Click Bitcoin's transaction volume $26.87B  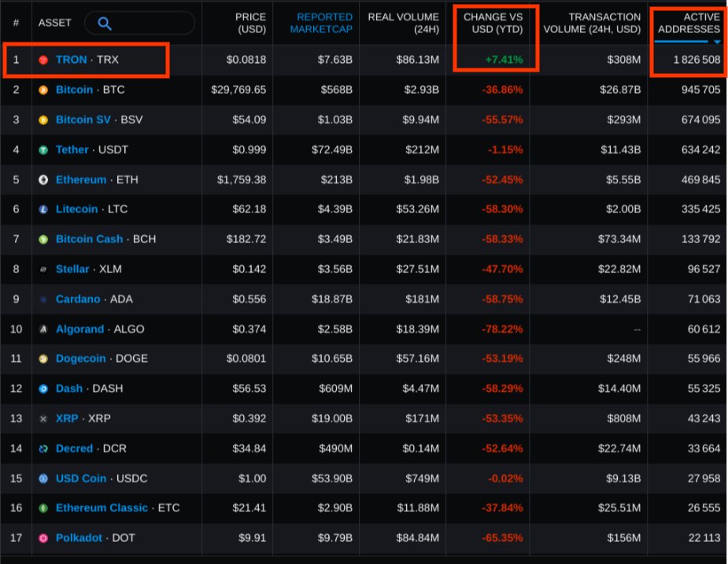(x=620, y=90)
